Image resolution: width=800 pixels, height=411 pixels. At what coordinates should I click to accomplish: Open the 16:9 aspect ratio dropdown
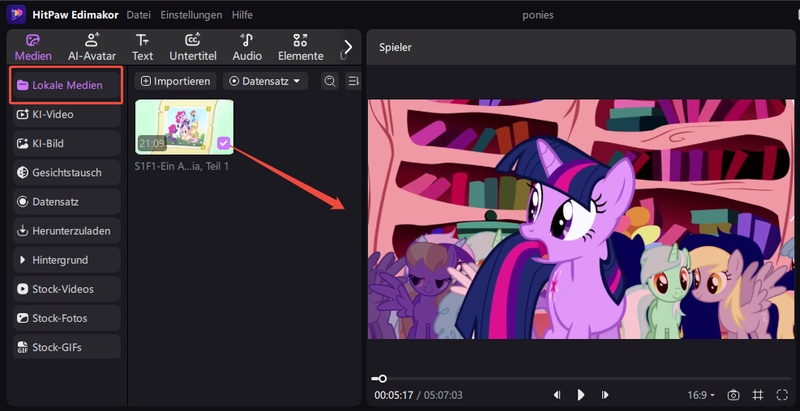[701, 395]
